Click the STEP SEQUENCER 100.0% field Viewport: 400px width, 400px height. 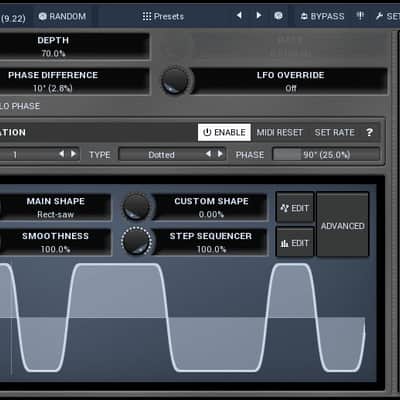[211, 242]
